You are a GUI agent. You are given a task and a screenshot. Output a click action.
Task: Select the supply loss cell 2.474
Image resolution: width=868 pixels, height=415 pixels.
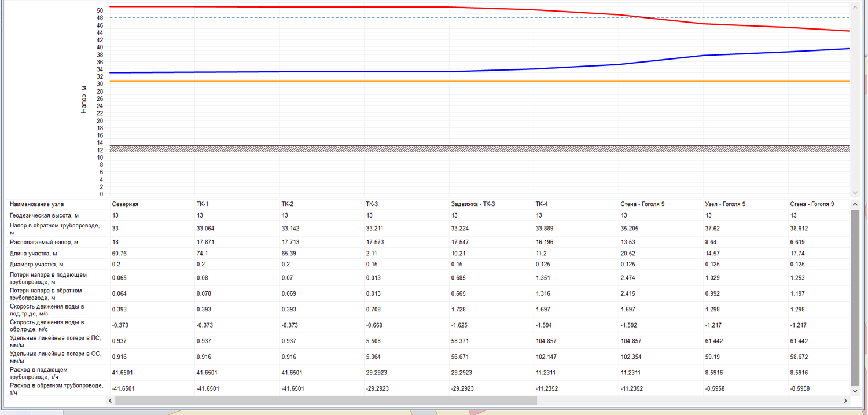tap(628, 278)
